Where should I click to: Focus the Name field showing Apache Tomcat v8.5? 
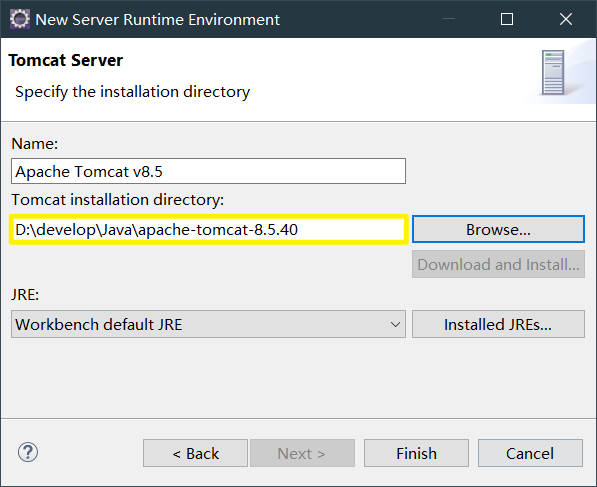[x=208, y=171]
